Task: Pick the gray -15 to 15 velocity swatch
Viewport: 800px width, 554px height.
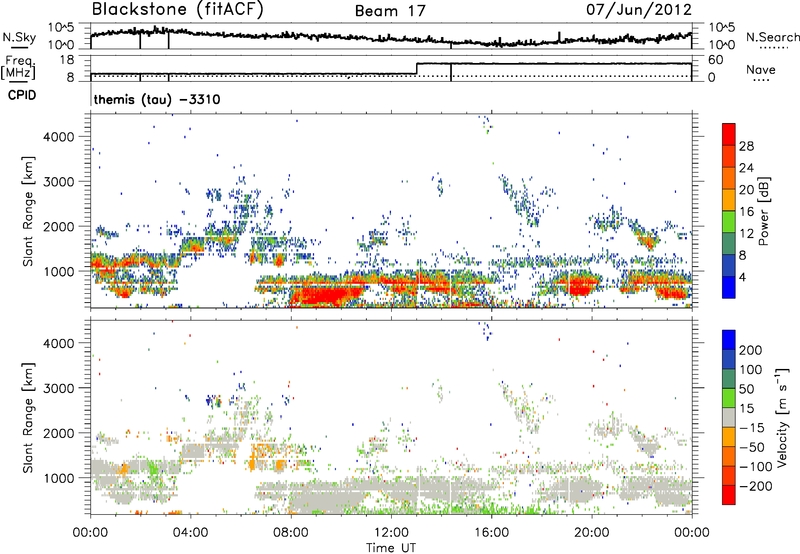Action: tap(729, 417)
